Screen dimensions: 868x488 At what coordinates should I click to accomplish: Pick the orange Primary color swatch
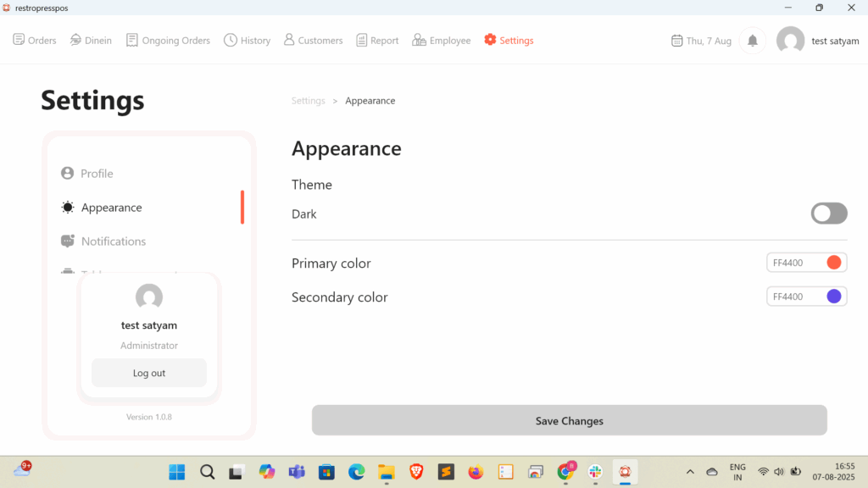833,263
